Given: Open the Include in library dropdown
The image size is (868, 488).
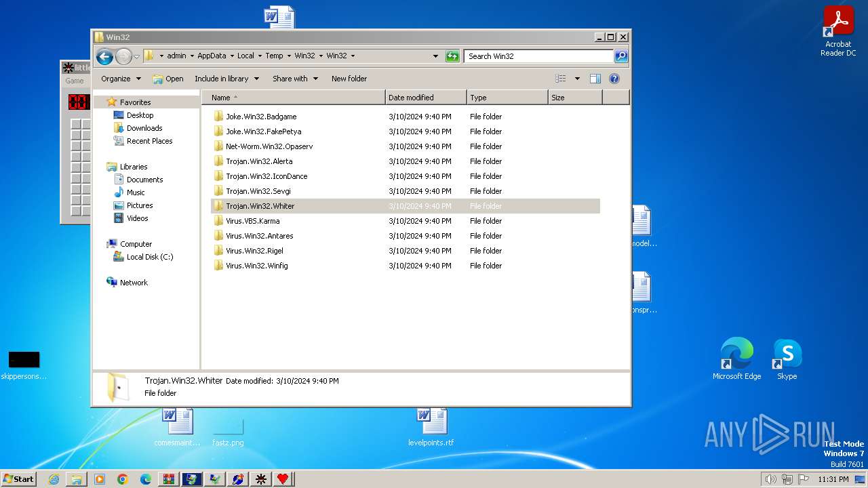Looking at the screenshot, I should tap(226, 79).
